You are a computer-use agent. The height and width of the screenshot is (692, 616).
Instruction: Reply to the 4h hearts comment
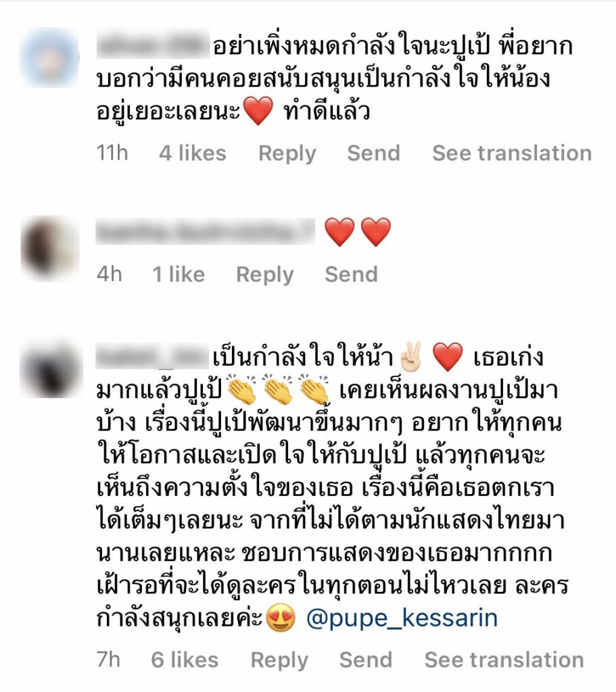click(x=265, y=275)
